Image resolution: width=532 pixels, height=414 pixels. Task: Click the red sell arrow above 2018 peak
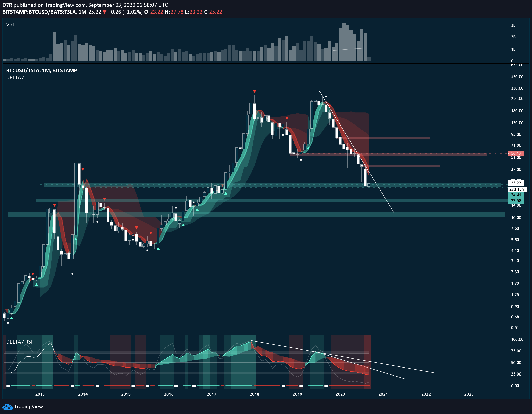pos(254,92)
